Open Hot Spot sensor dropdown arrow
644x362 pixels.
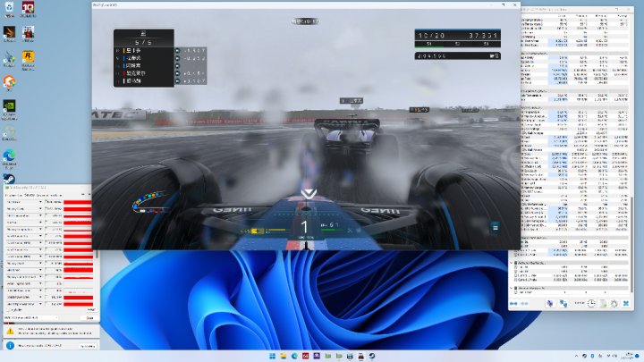(40, 223)
